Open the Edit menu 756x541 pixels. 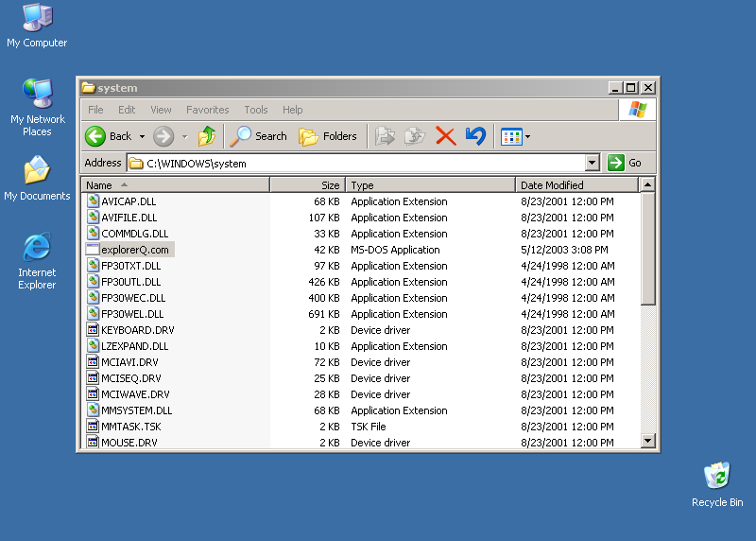[127, 110]
